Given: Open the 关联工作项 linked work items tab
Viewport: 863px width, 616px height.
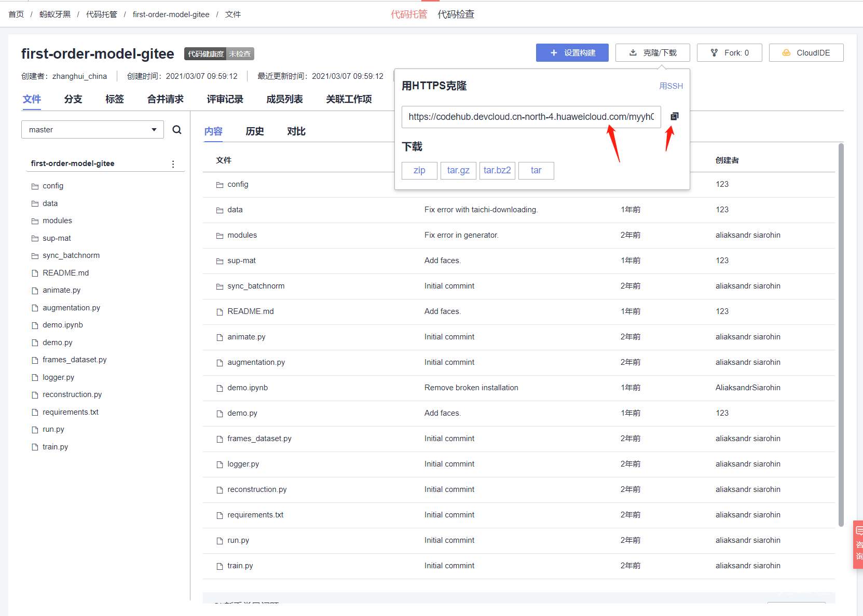Looking at the screenshot, I should click(349, 99).
